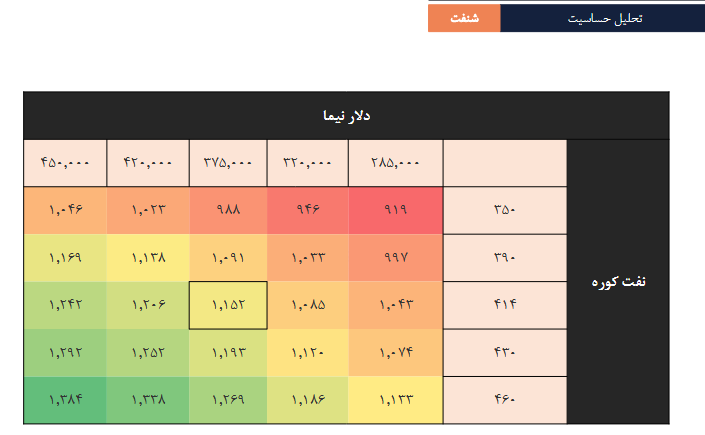Image resolution: width=705 pixels, height=435 pixels.
Task: Click the orange شفت button
Action: [x=464, y=18]
